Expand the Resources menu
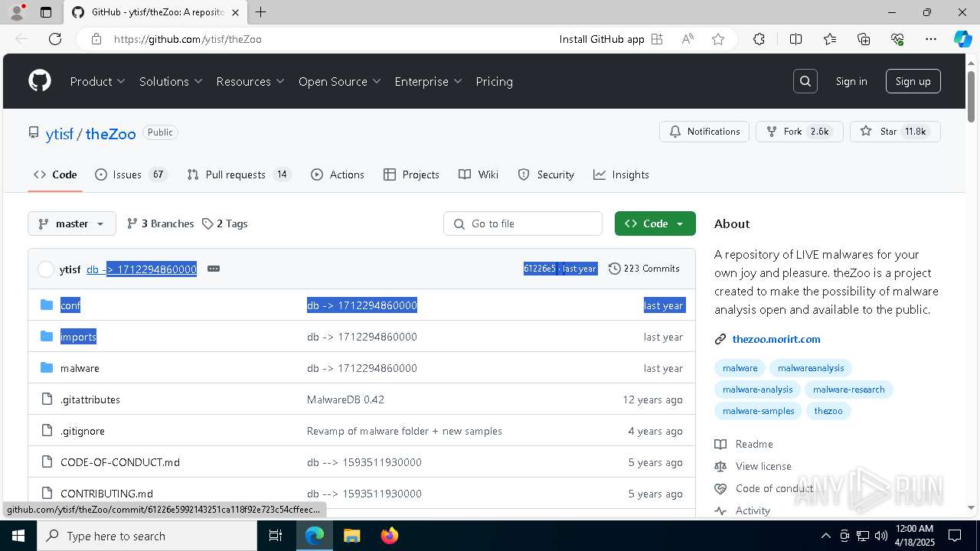 click(x=250, y=81)
